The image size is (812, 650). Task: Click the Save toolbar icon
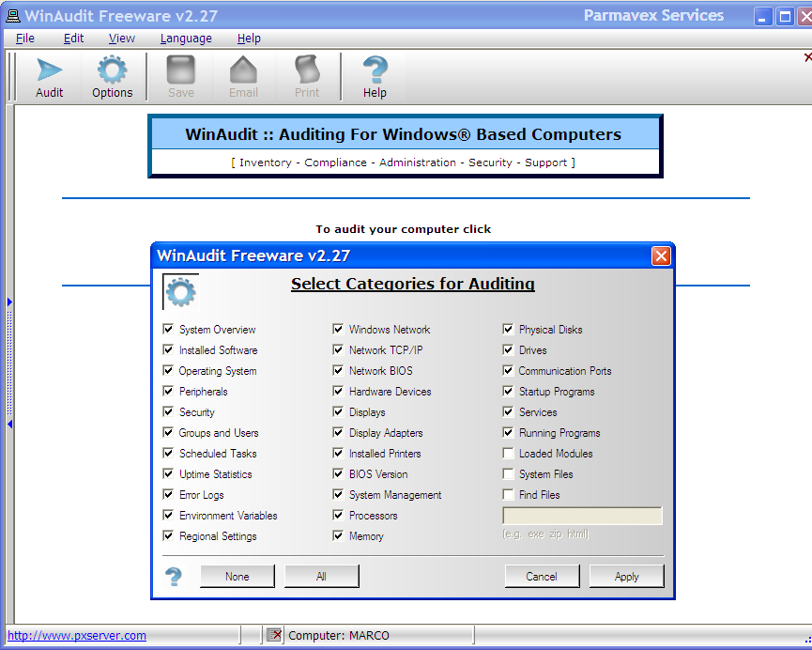pos(181,78)
